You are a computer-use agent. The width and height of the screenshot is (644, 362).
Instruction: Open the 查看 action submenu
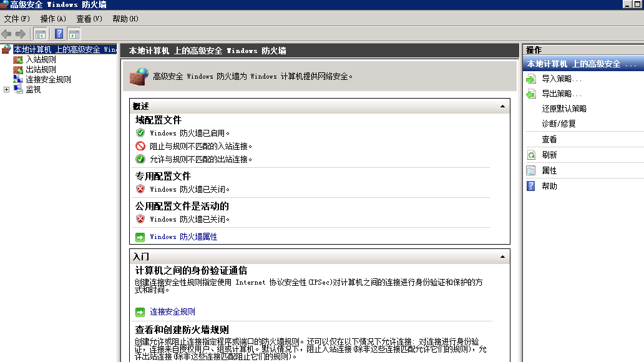point(549,139)
